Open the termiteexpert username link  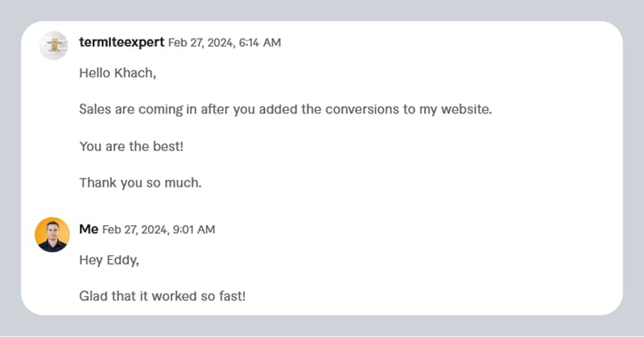(122, 42)
